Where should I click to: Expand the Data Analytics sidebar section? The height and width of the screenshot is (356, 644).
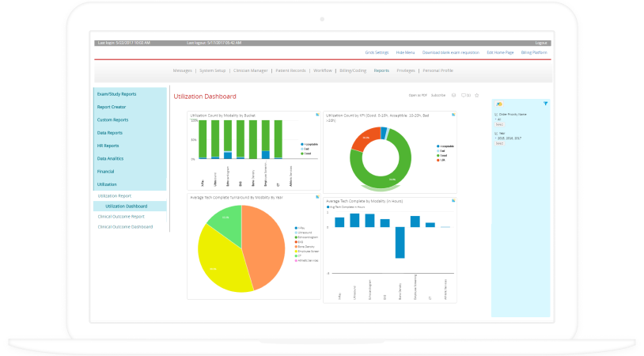tap(112, 158)
